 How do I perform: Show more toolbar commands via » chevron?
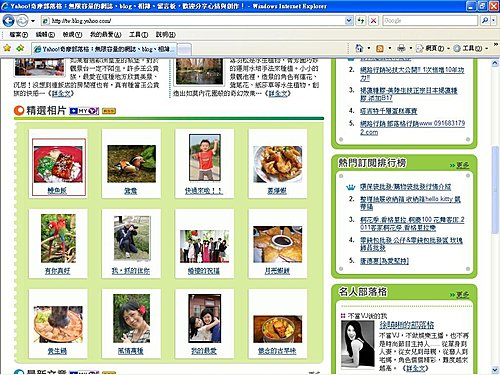(x=496, y=45)
